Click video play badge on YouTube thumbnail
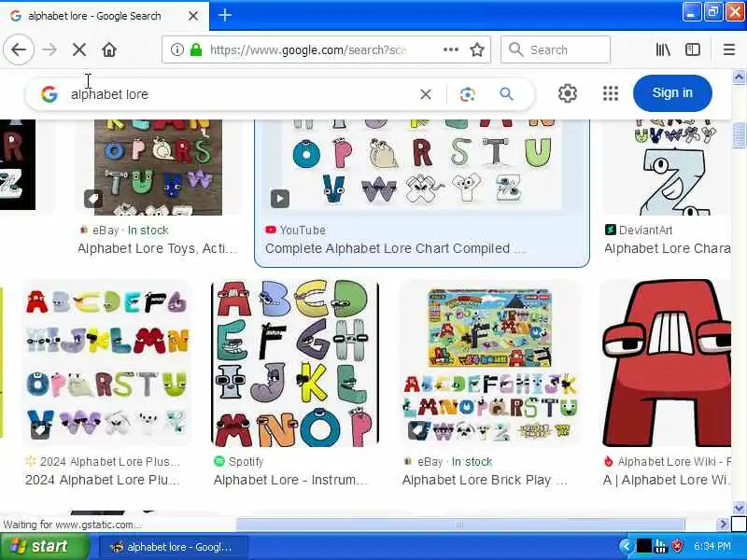Viewport: 747px width, 560px height. tap(279, 199)
